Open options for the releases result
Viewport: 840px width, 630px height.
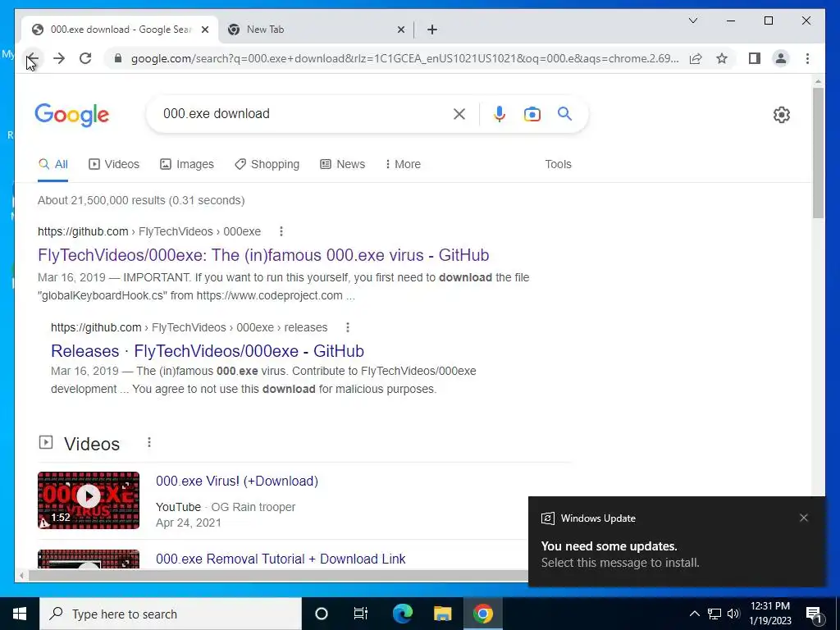pos(348,327)
